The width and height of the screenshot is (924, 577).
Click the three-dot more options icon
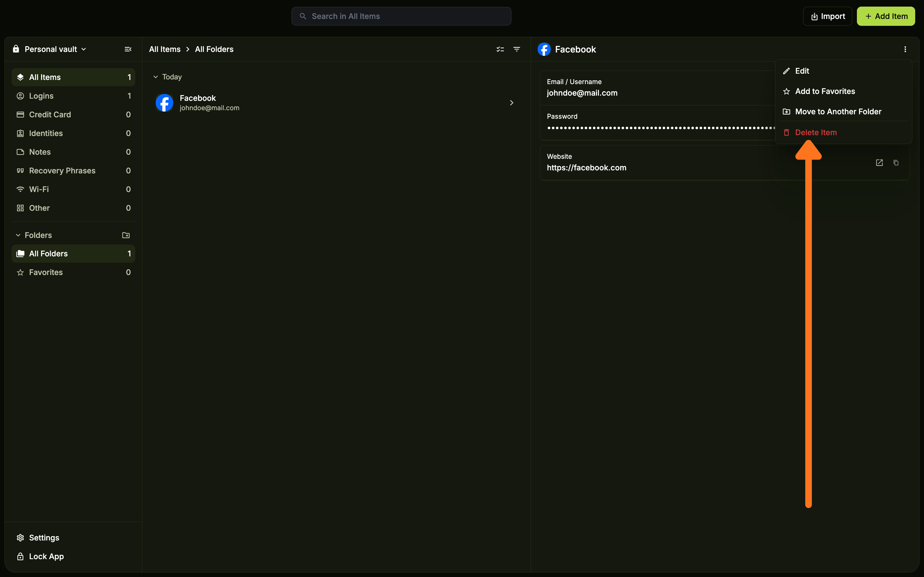click(x=905, y=49)
